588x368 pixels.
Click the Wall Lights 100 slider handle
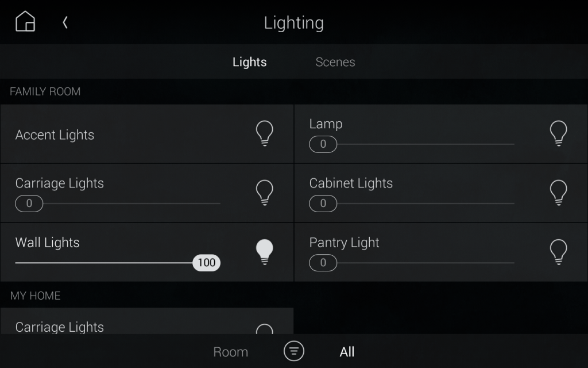click(206, 263)
